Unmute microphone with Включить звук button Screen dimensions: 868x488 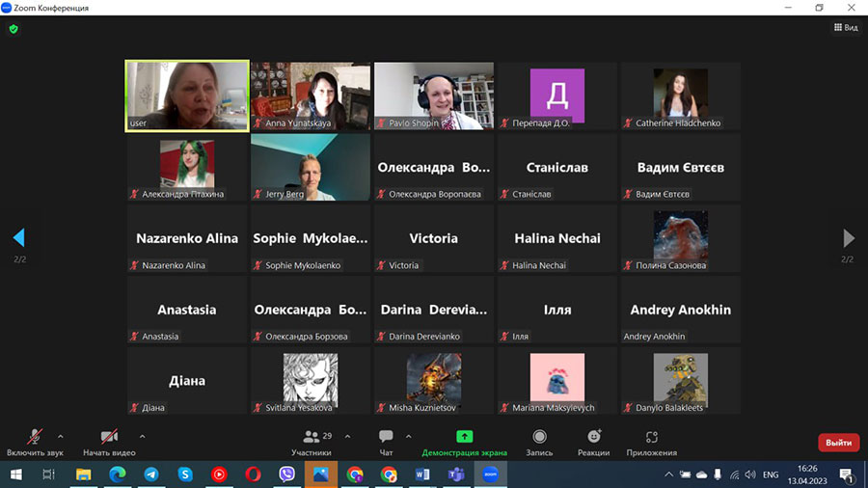[x=35, y=439]
